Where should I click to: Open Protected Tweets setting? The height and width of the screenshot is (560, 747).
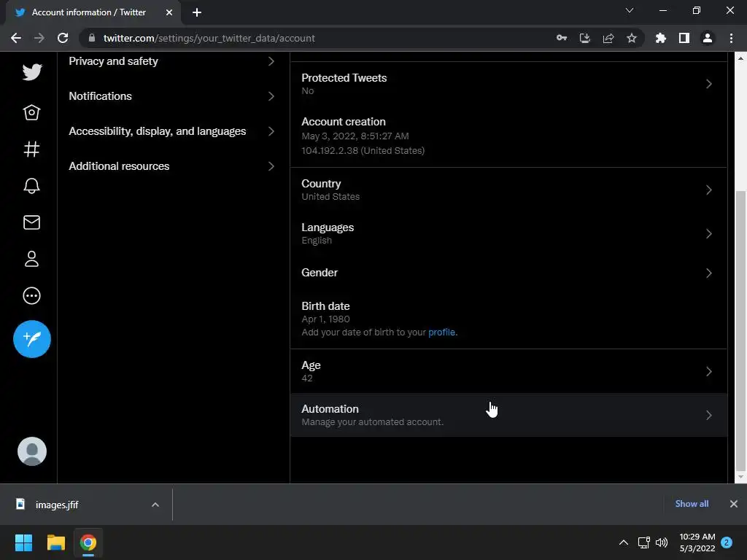(508, 84)
